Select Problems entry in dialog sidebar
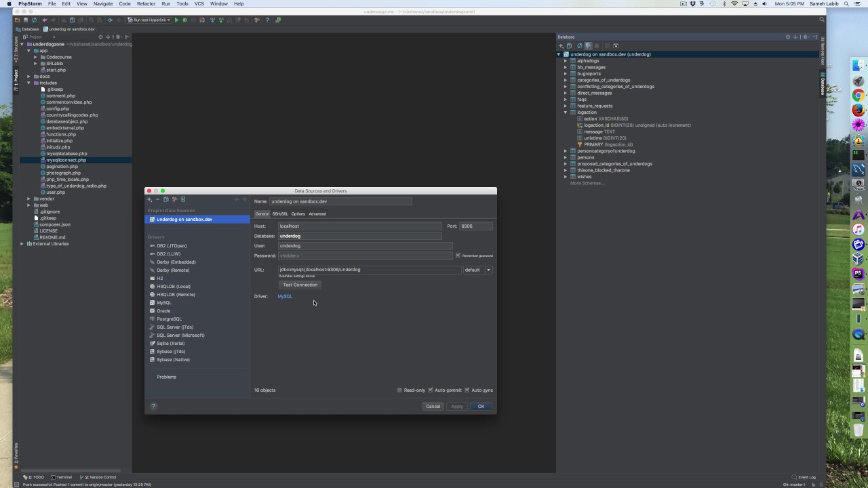This screenshot has width=868, height=488. 167,377
